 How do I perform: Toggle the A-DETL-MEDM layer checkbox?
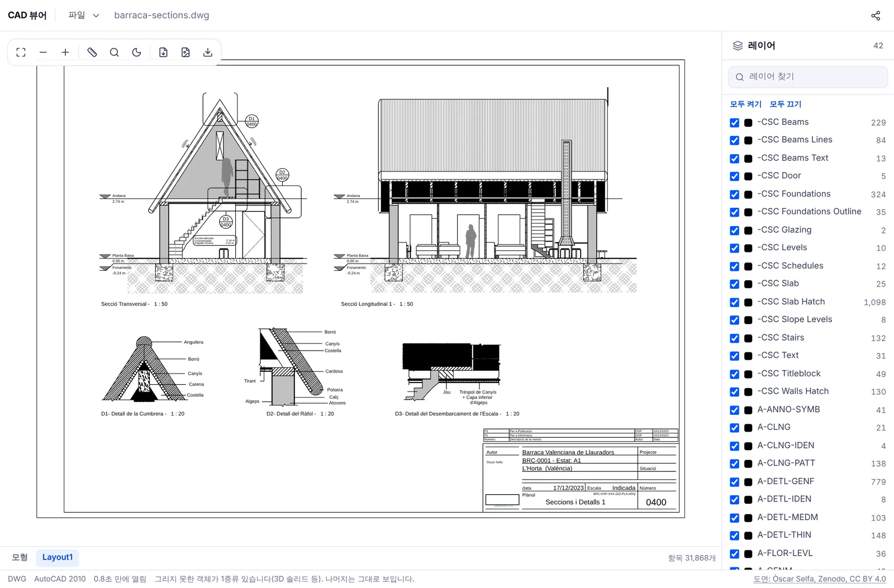tap(734, 518)
